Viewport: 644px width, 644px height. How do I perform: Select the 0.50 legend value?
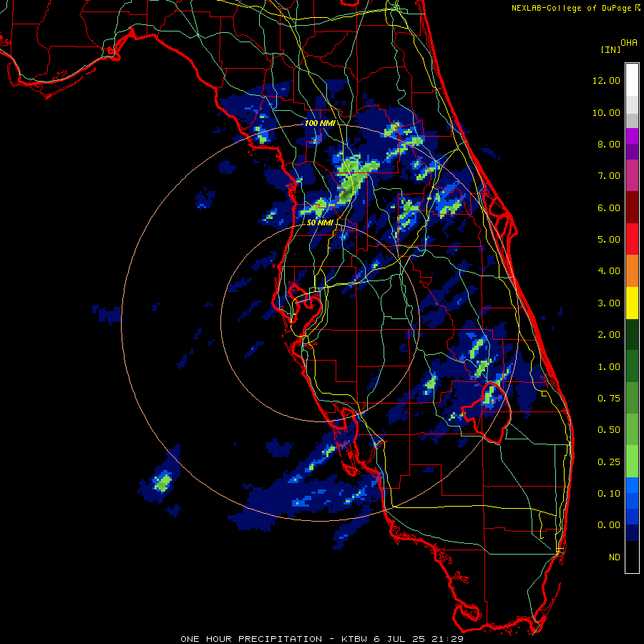(x=608, y=430)
